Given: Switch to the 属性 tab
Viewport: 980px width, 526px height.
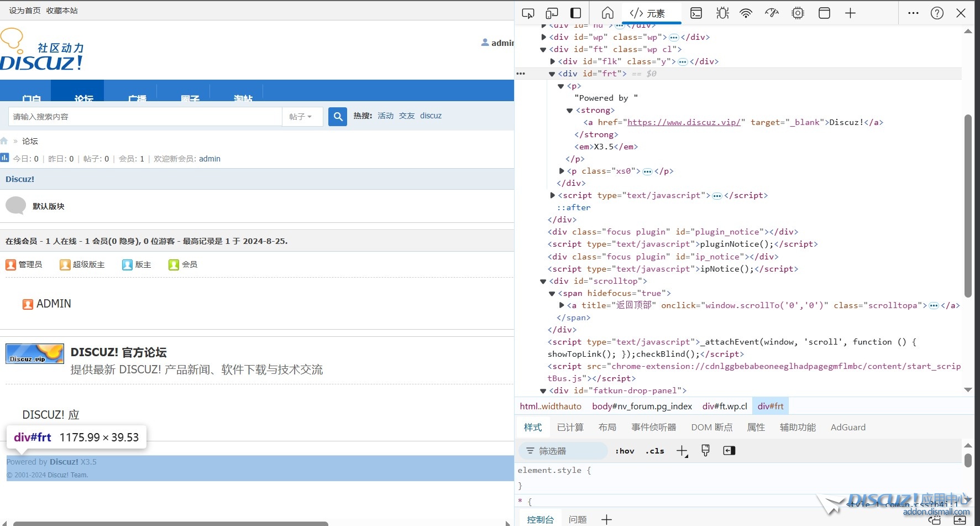Looking at the screenshot, I should point(756,428).
